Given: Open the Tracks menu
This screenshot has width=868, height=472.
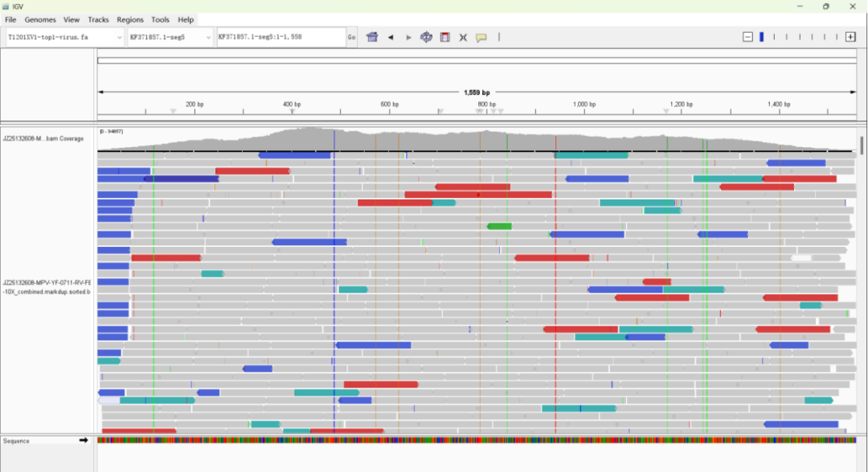Looking at the screenshot, I should click(x=98, y=19).
